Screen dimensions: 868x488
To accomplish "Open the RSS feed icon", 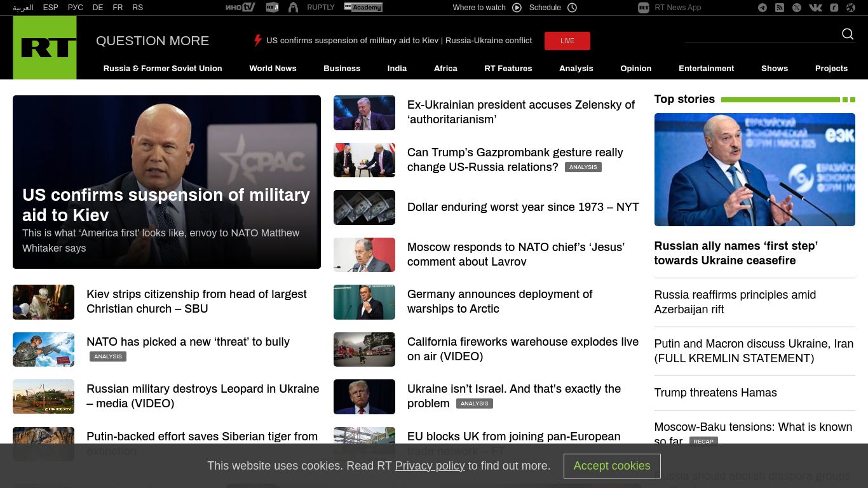I will click(780, 8).
